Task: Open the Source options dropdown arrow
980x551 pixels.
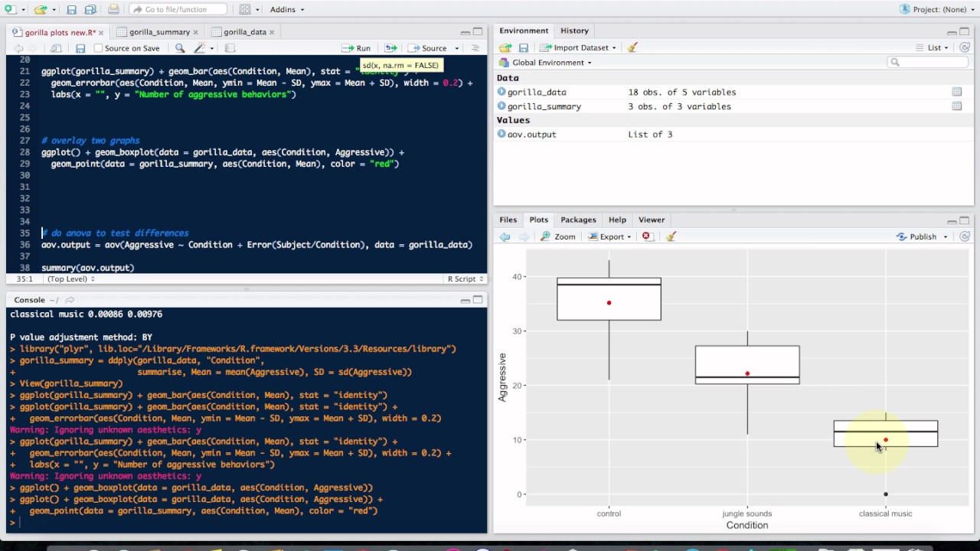Action: click(457, 48)
